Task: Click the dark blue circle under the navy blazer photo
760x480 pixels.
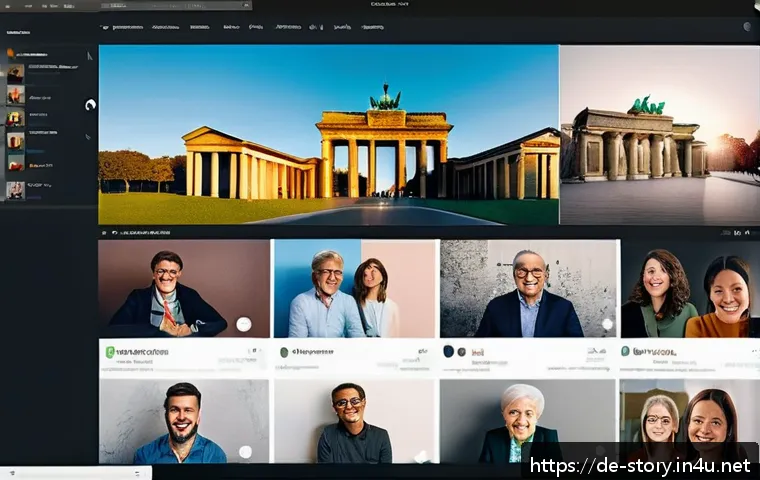Action: pos(449,351)
